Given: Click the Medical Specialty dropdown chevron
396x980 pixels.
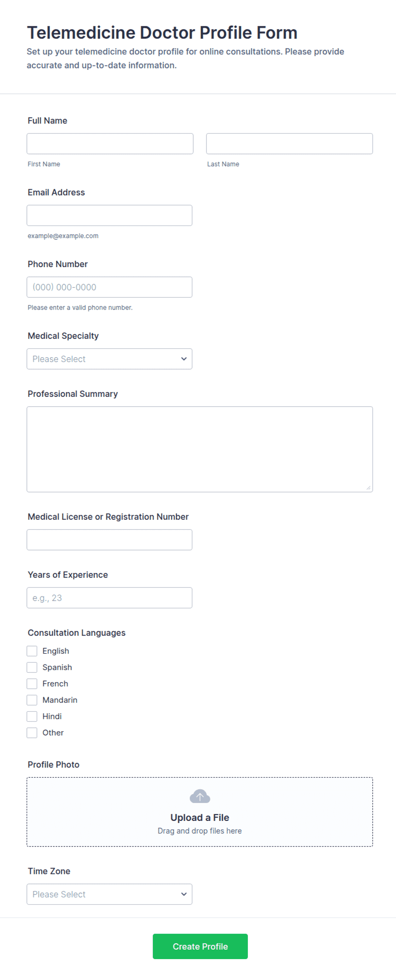Looking at the screenshot, I should point(184,359).
